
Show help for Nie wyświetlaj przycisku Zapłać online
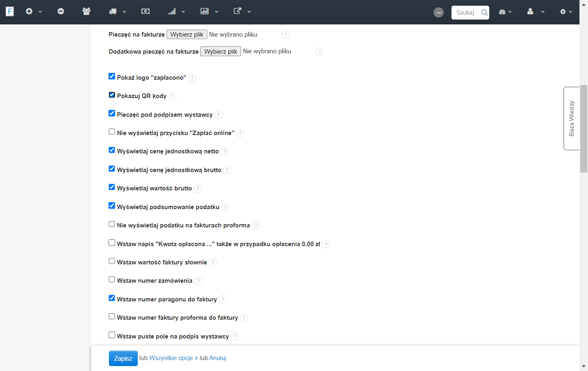[x=240, y=133]
